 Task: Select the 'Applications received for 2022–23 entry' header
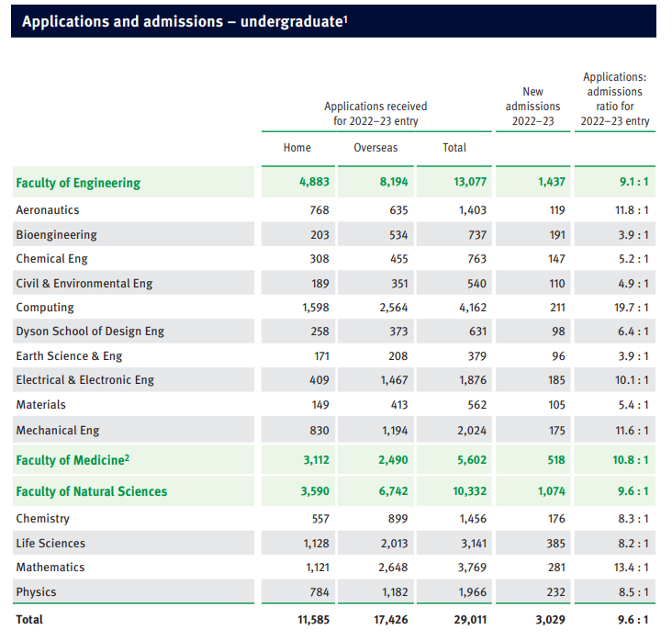click(x=375, y=114)
